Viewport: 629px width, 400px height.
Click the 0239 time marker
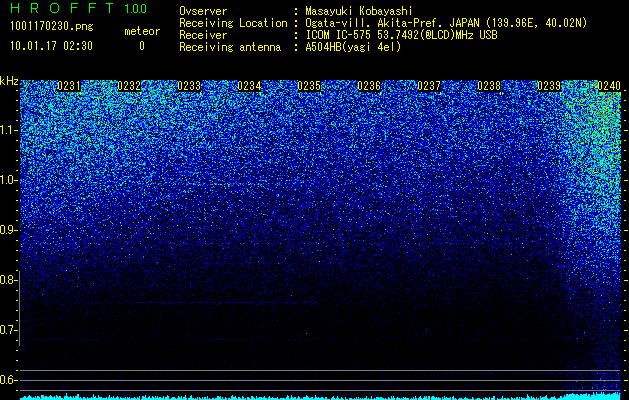pos(549,86)
